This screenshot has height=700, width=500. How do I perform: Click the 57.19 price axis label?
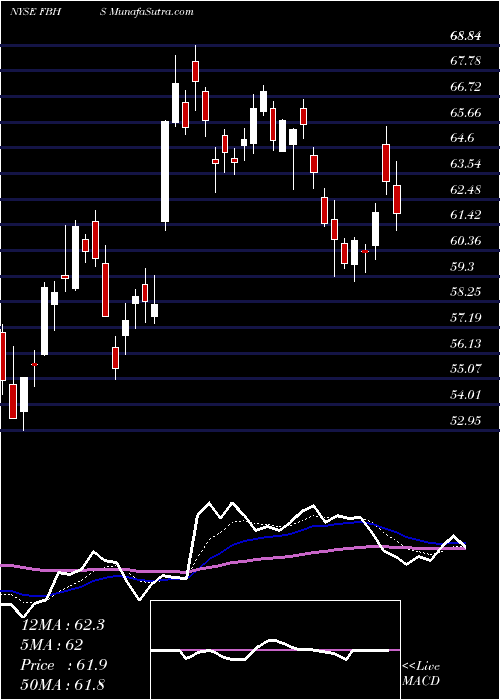(x=466, y=318)
